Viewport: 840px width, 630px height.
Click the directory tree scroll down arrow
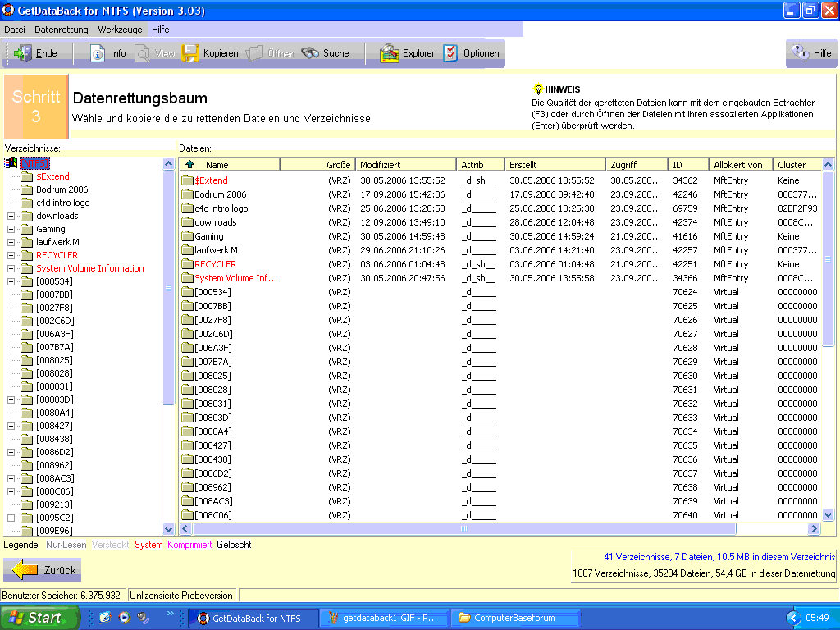[168, 529]
